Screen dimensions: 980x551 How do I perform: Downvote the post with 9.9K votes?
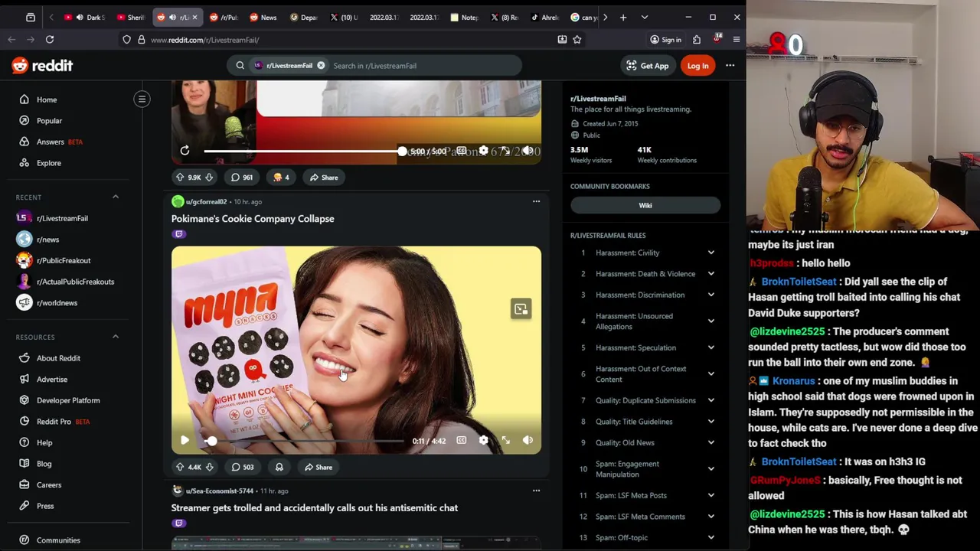208,178
